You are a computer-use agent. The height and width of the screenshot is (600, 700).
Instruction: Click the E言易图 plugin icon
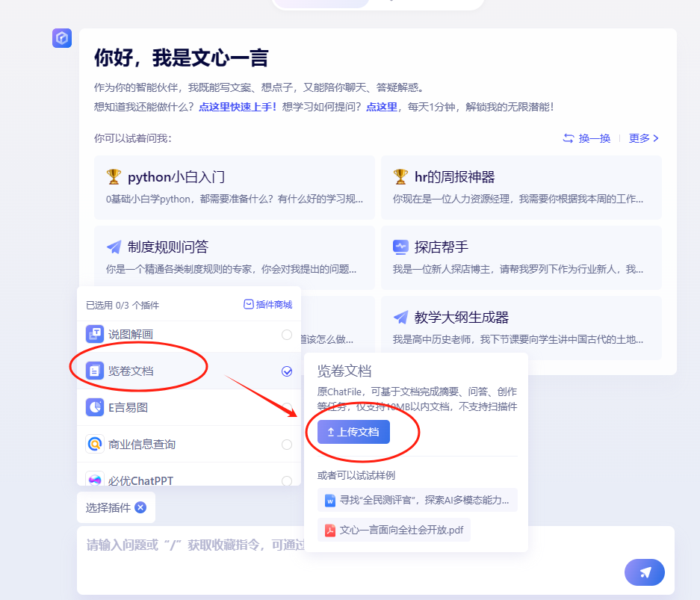tap(95, 407)
